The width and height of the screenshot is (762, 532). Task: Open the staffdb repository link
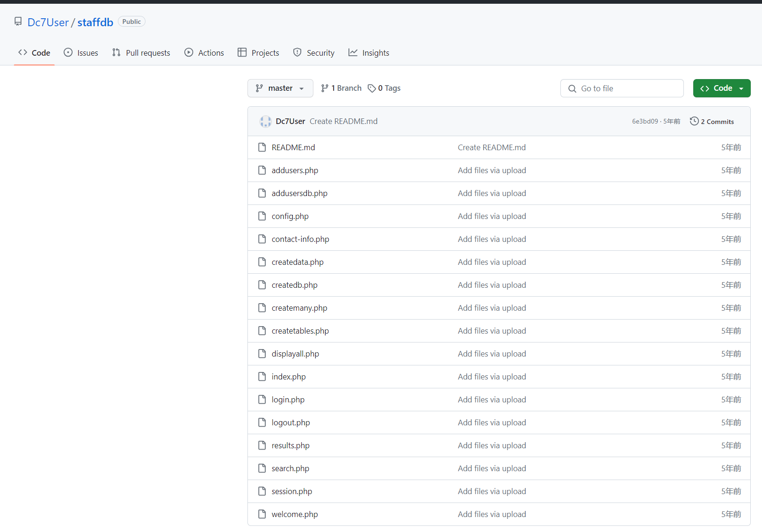[95, 22]
